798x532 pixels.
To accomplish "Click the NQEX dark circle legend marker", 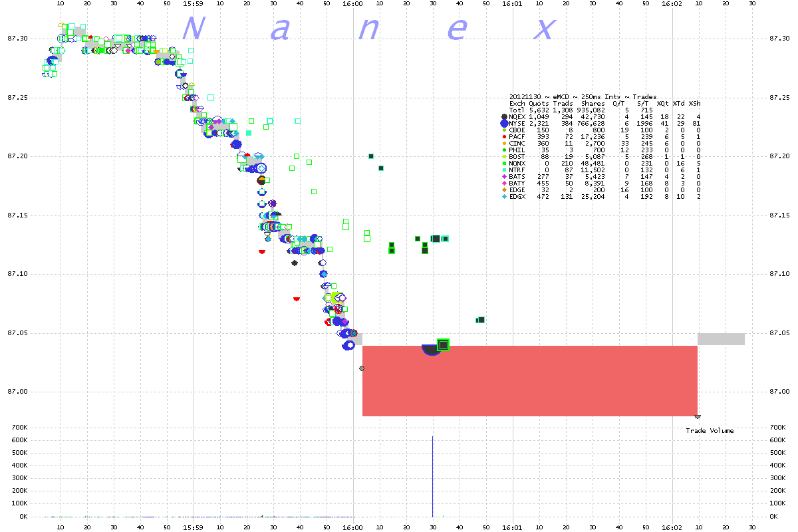I will (504, 117).
